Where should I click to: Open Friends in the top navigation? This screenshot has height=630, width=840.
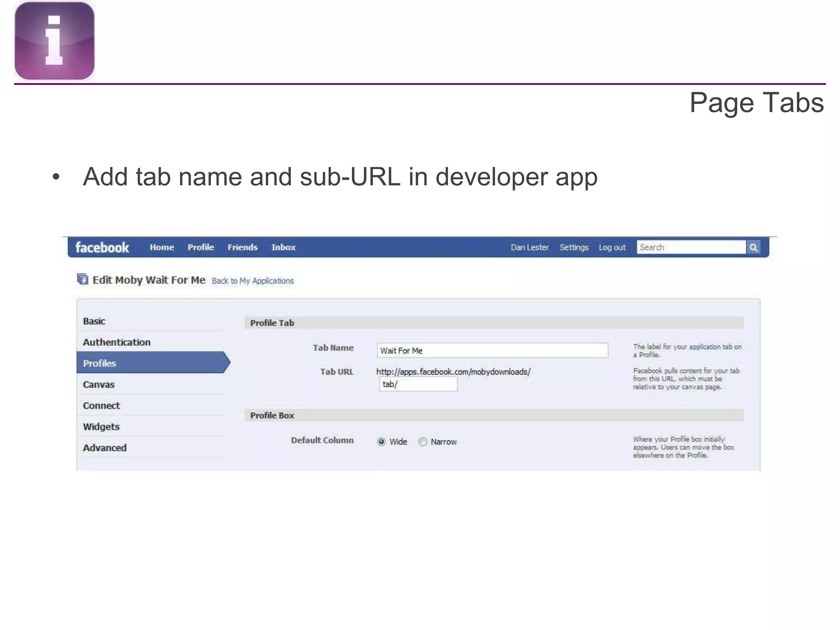pyautogui.click(x=242, y=247)
